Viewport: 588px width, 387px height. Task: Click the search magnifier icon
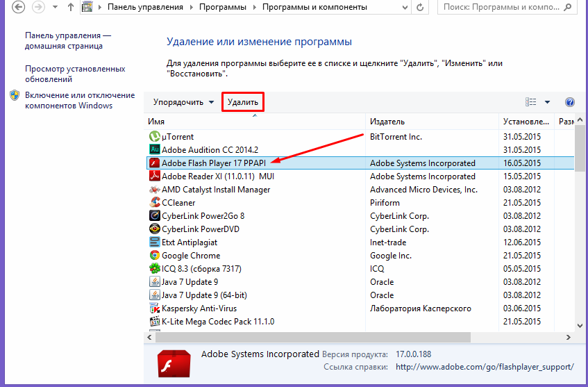coord(568,7)
